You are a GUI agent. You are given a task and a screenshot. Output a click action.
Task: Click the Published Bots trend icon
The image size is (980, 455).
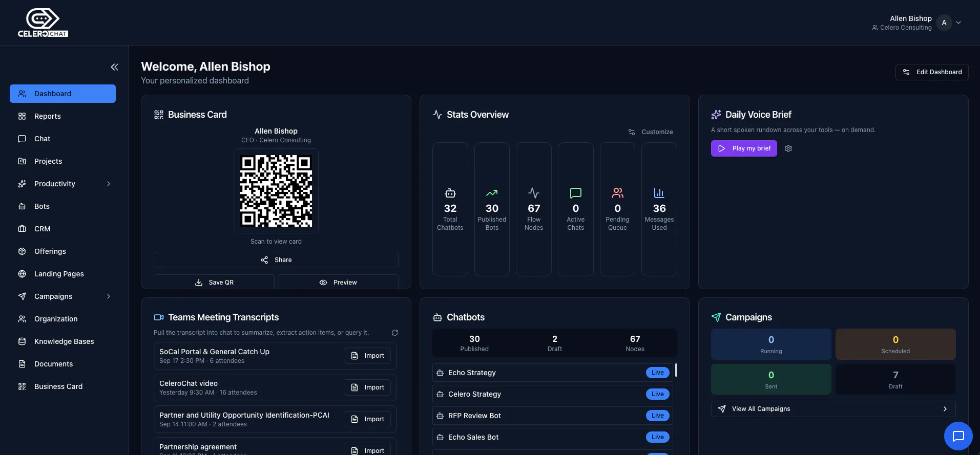[492, 193]
